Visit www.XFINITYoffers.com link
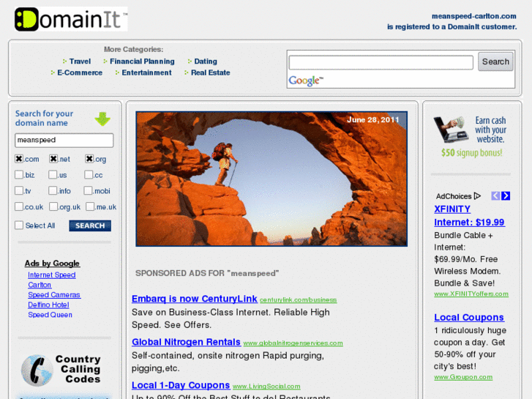The height and width of the screenshot is (399, 532). [x=471, y=294]
